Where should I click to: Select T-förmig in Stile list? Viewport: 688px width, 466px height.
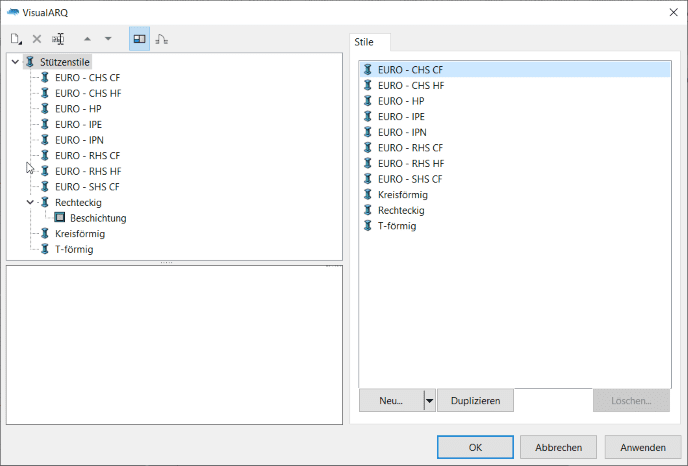pos(515,226)
